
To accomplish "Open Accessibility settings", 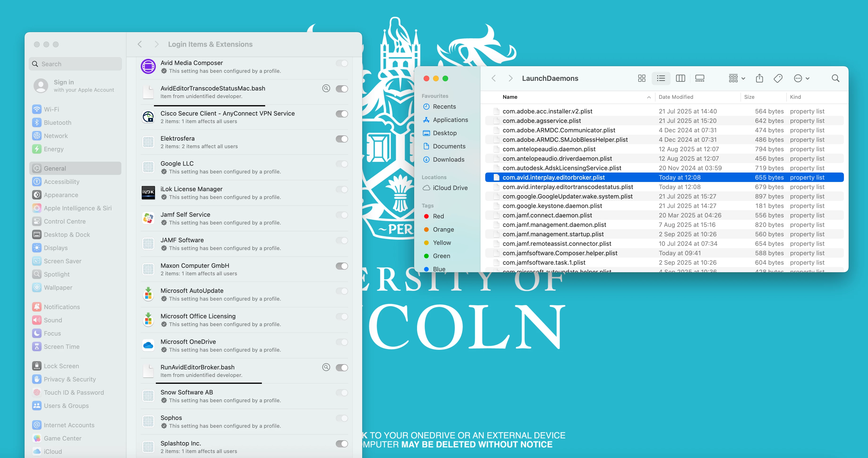I will (x=76, y=182).
